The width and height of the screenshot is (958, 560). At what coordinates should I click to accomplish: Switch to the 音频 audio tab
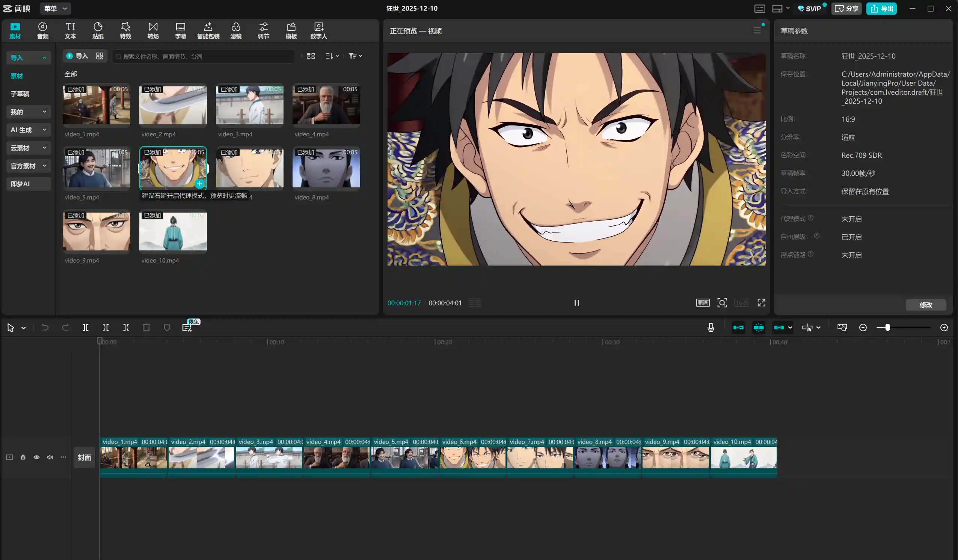[42, 30]
